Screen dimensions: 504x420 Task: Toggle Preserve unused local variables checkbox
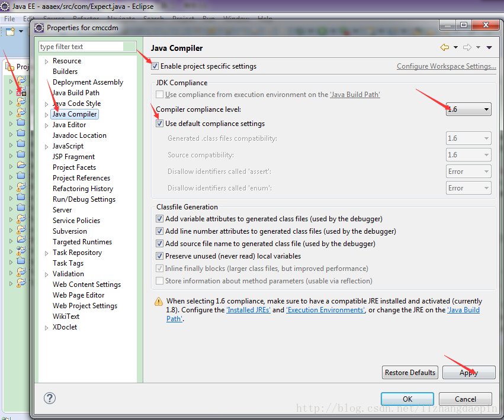click(x=159, y=256)
